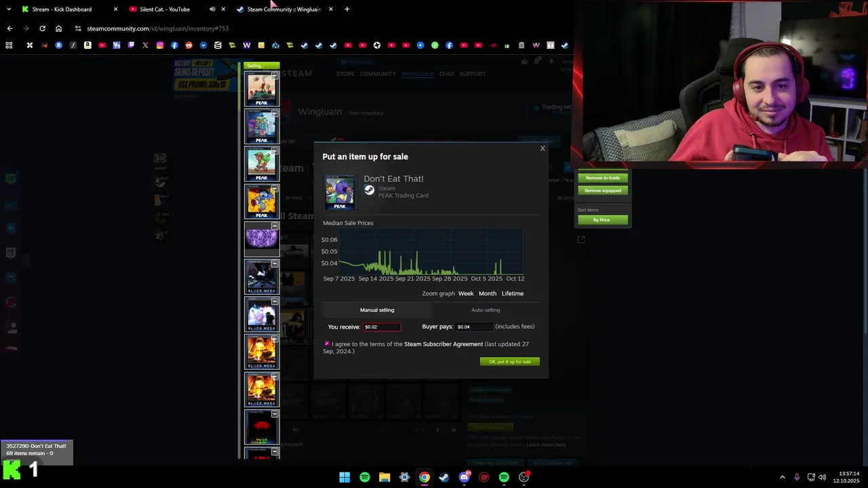Open OBS Studio in taskbar
The image size is (868, 488).
tap(524, 477)
